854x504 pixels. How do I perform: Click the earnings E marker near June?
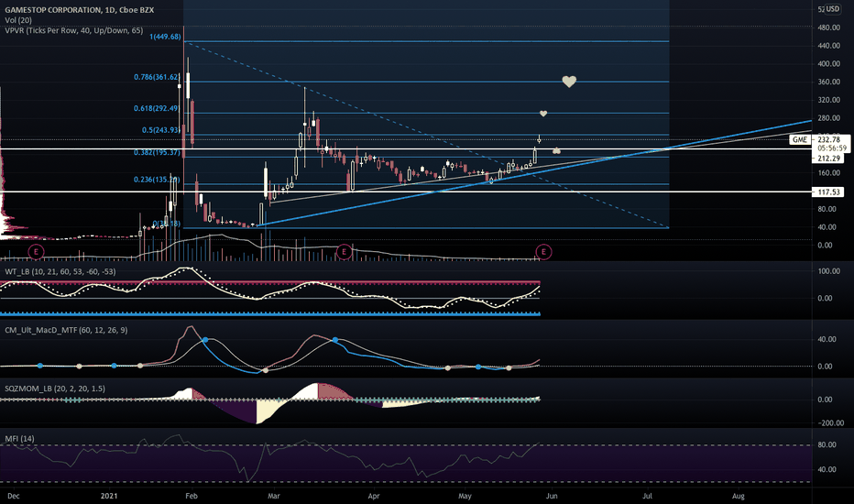coord(543,251)
